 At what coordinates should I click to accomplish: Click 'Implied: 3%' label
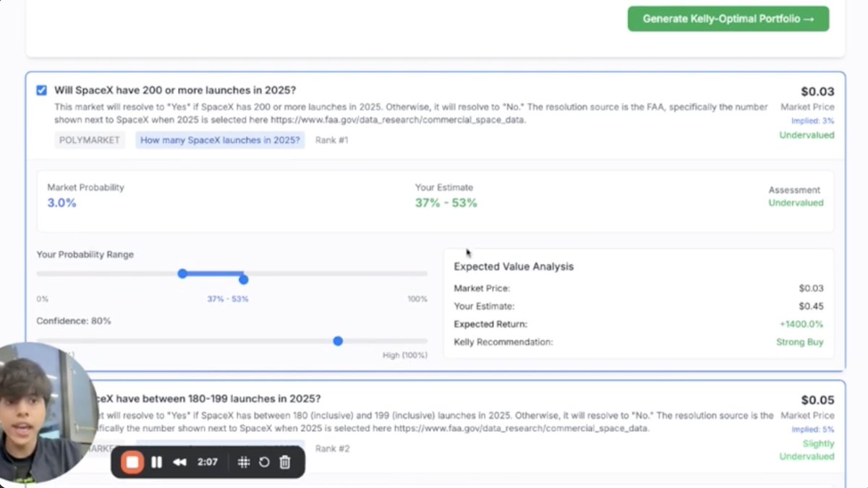[x=813, y=121]
